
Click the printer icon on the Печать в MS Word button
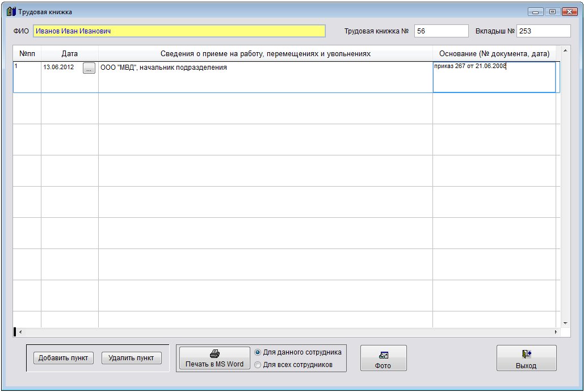pos(215,353)
